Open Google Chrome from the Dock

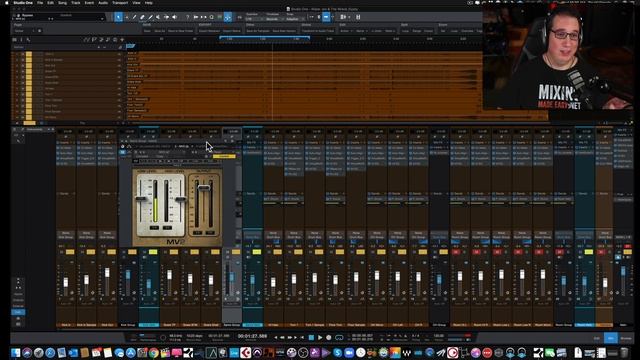[153, 352]
